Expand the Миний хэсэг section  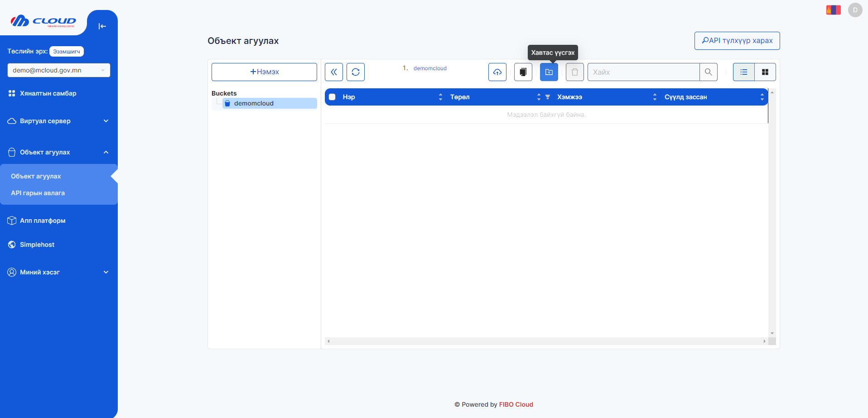point(59,272)
